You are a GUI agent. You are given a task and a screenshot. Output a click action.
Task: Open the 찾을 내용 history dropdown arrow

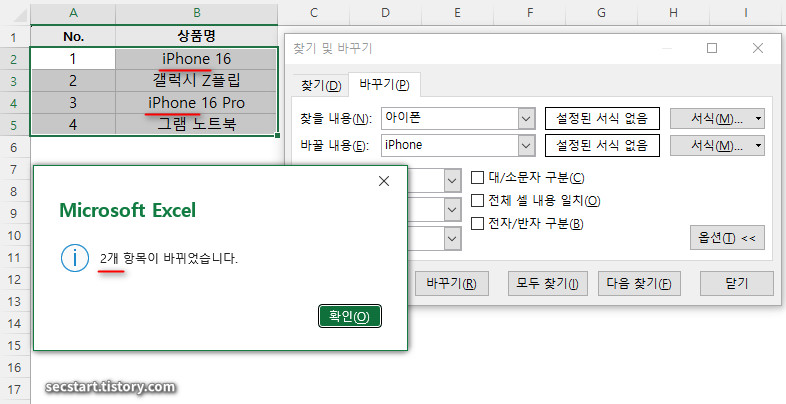pyautogui.click(x=526, y=119)
